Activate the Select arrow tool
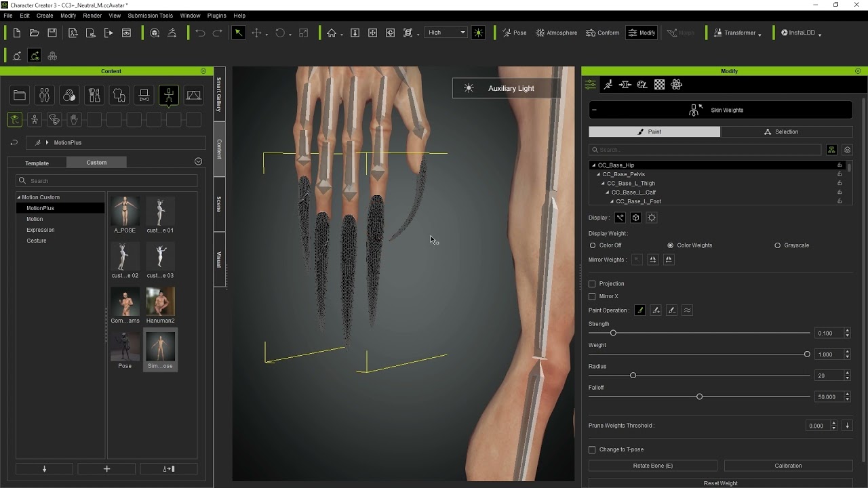This screenshot has width=868, height=488. pyautogui.click(x=239, y=33)
